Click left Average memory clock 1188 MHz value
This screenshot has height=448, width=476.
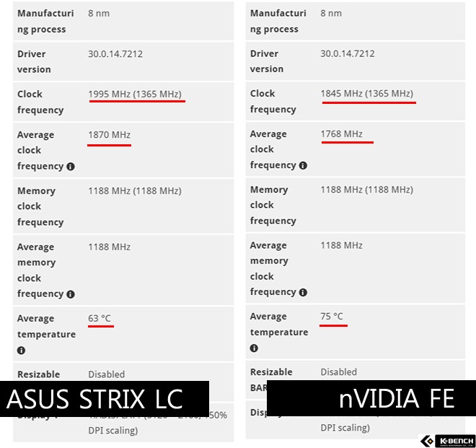pyautogui.click(x=109, y=247)
